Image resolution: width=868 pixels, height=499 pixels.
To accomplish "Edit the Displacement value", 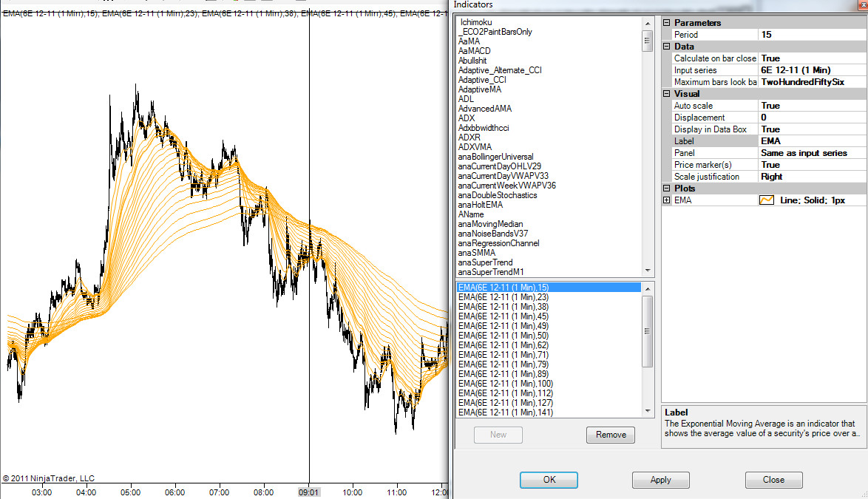I will (812, 118).
